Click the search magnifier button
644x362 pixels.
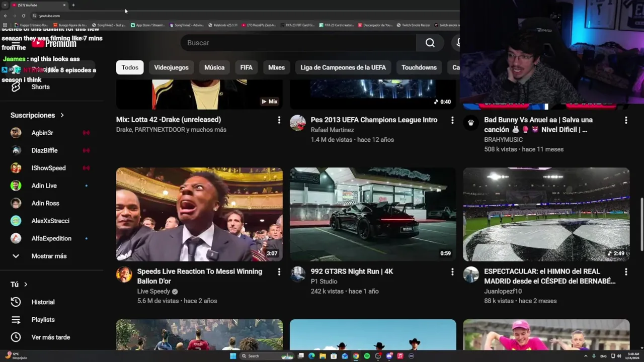[430, 43]
